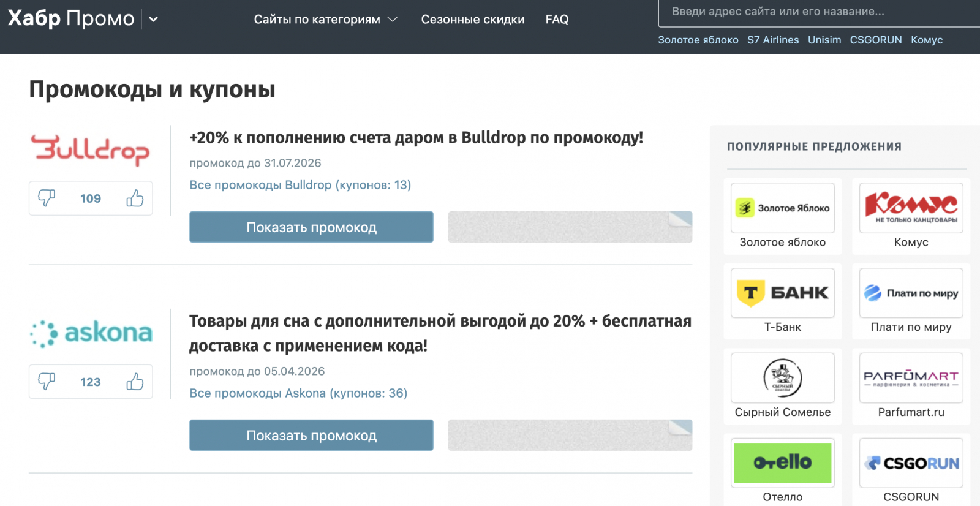The width and height of the screenshot is (980, 506).
Task: Open the Золотое яблоко offer tile
Action: [x=782, y=216]
